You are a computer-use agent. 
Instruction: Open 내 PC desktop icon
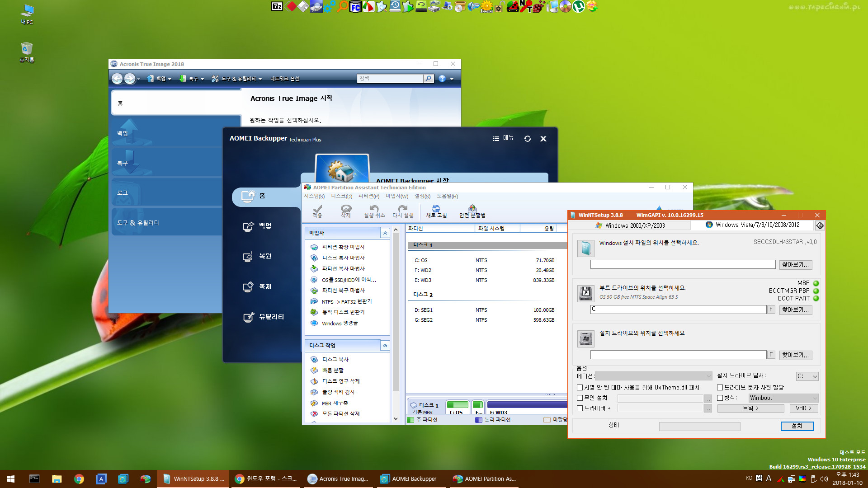pyautogui.click(x=27, y=14)
